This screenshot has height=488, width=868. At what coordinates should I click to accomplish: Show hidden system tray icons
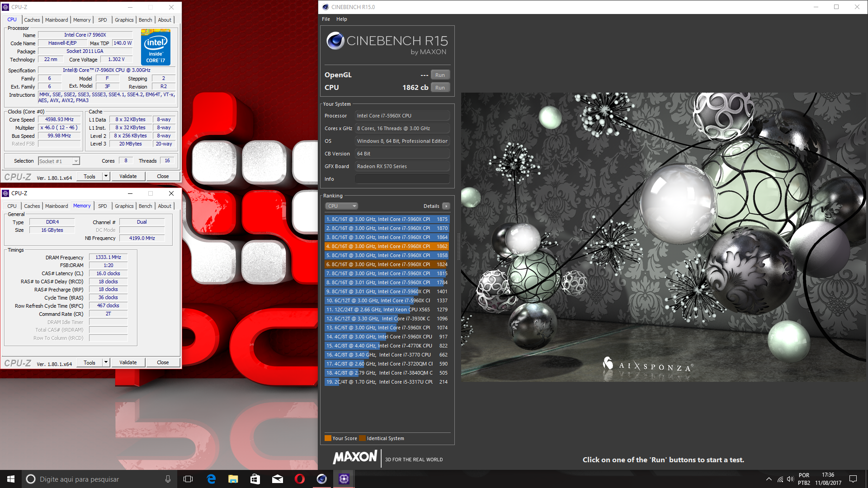(x=769, y=479)
